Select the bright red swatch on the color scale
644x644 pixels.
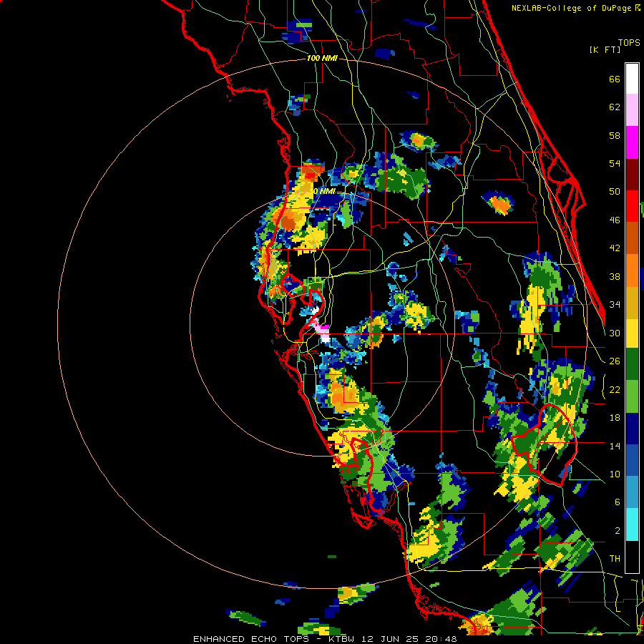click(x=632, y=206)
